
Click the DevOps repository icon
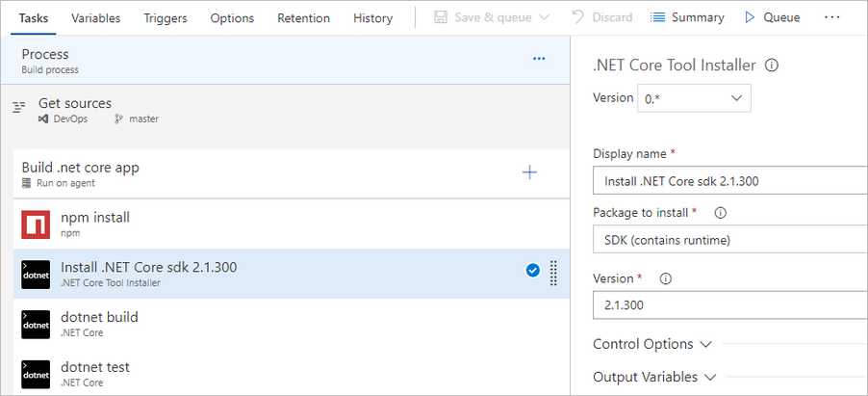pyautogui.click(x=43, y=119)
